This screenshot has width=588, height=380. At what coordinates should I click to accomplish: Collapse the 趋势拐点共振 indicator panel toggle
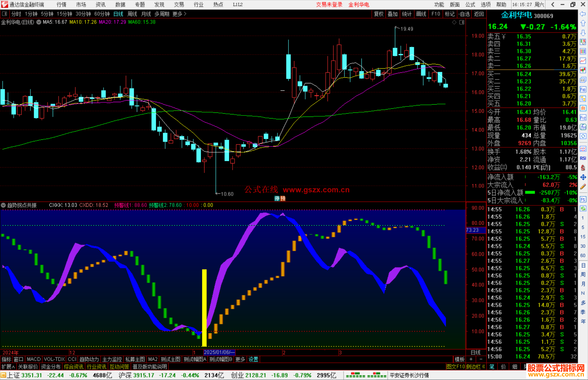3,205
